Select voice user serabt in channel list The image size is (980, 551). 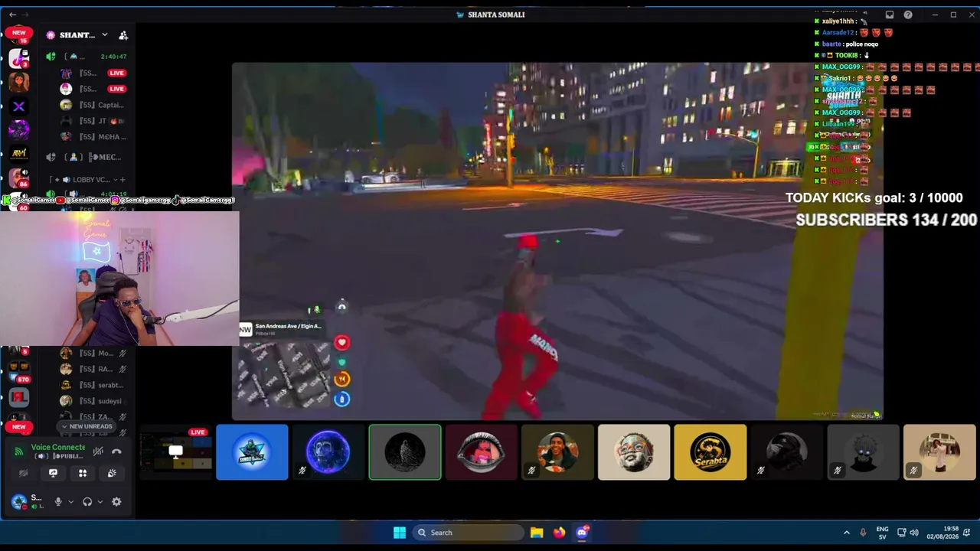point(93,385)
